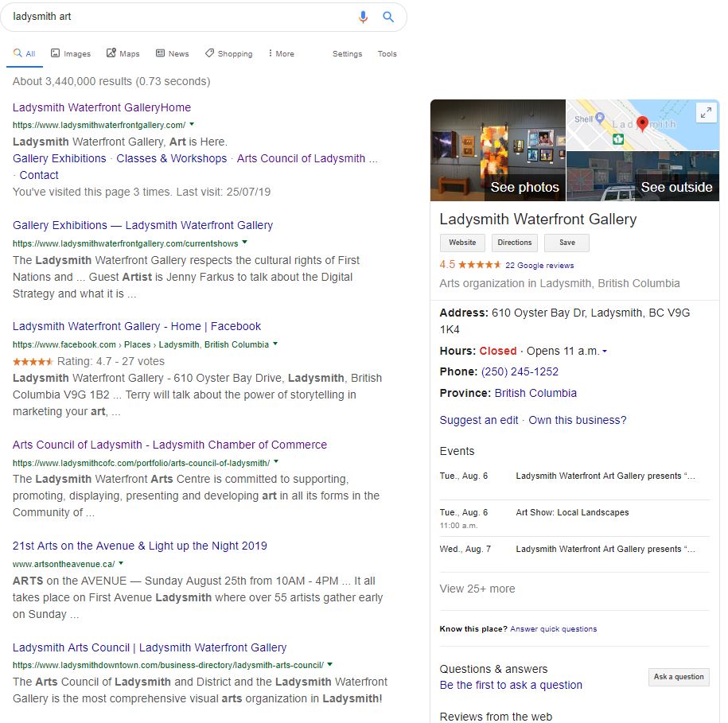Viewport: 728px width, 723px height.
Task: Expand dropdown beside ladysmithcofc.com URL
Action: point(276,462)
